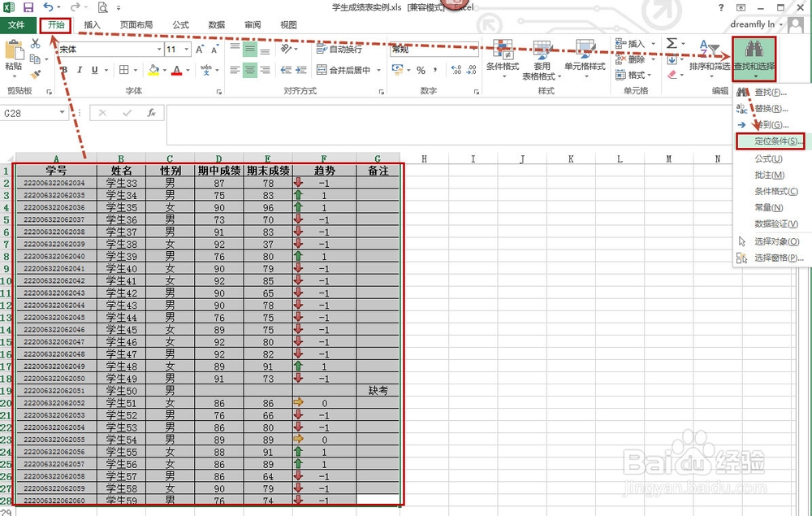Open Format as Table (套用表格格式) menu
812x516 pixels.
(x=542, y=60)
